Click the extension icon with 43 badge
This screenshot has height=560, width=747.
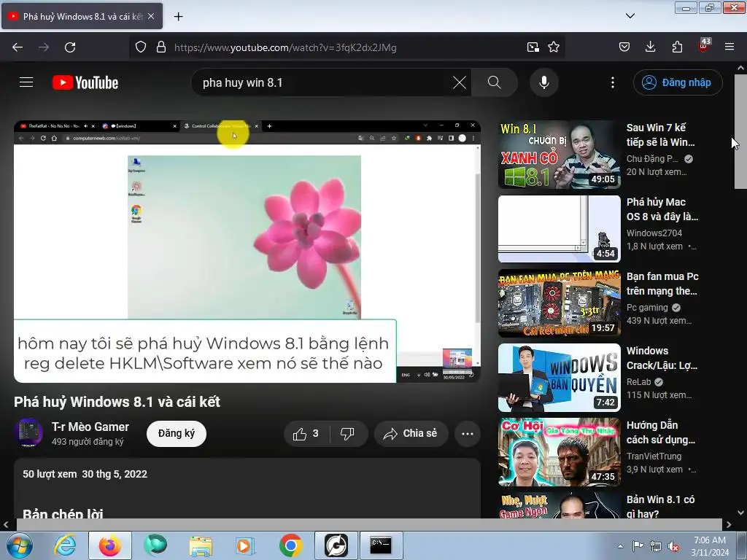tap(704, 46)
